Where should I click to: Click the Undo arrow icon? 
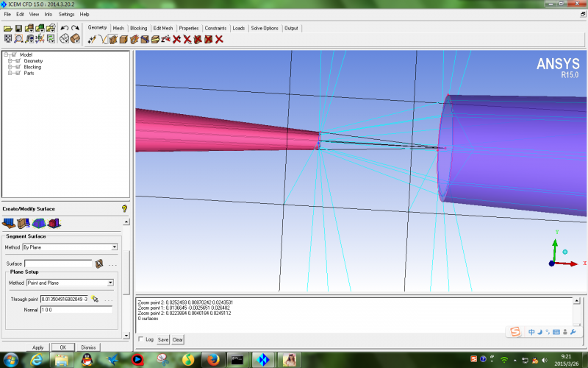[x=64, y=28]
